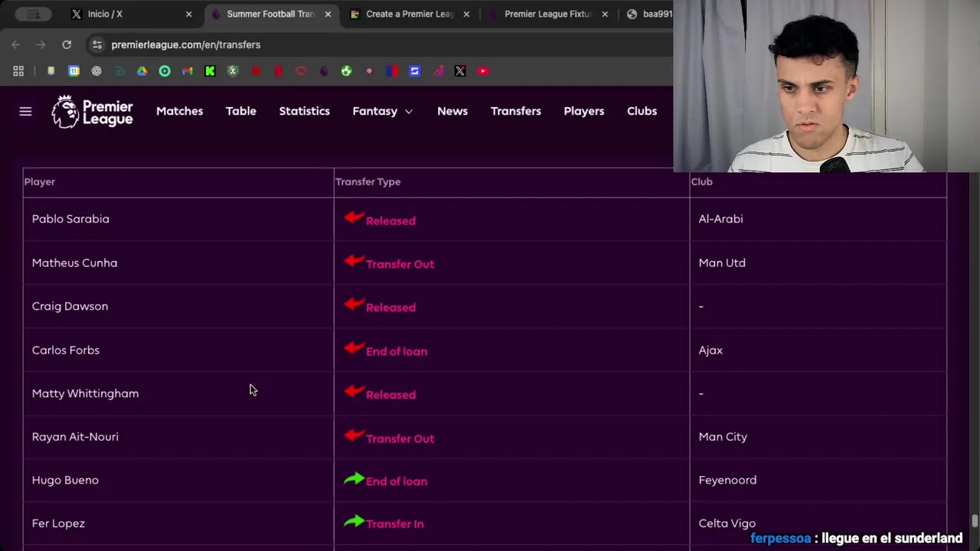Viewport: 980px width, 551px height.
Task: Close the Inicio / X tab
Action: [188, 14]
